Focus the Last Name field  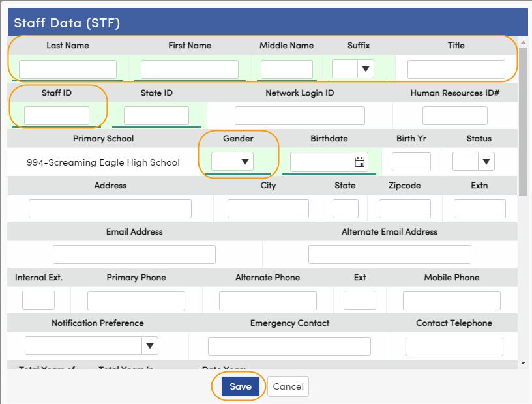click(68, 69)
